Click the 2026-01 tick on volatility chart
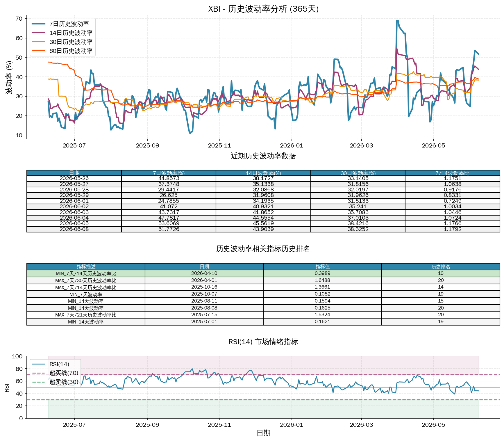504x441 pixels. 292,145
